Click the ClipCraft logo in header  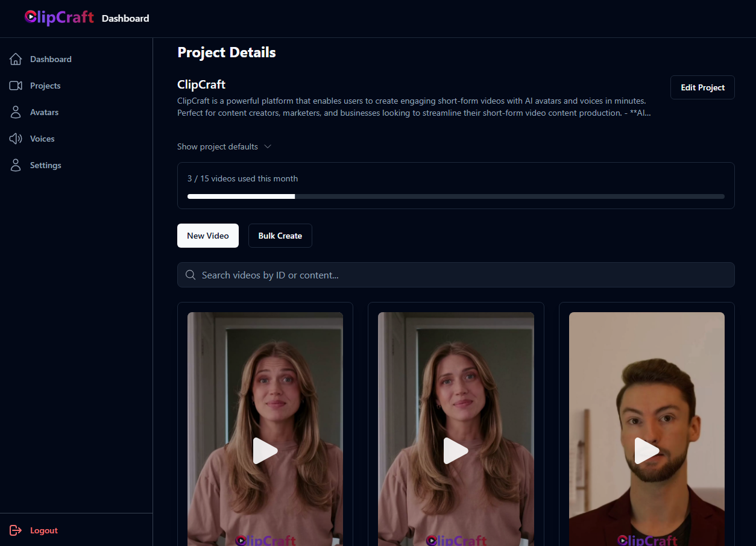pyautogui.click(x=59, y=17)
